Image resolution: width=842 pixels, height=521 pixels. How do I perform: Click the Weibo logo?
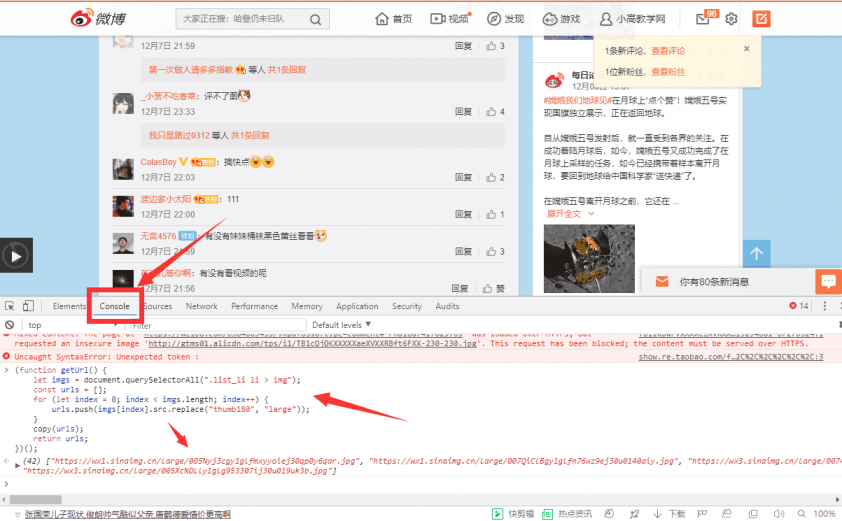(x=98, y=18)
